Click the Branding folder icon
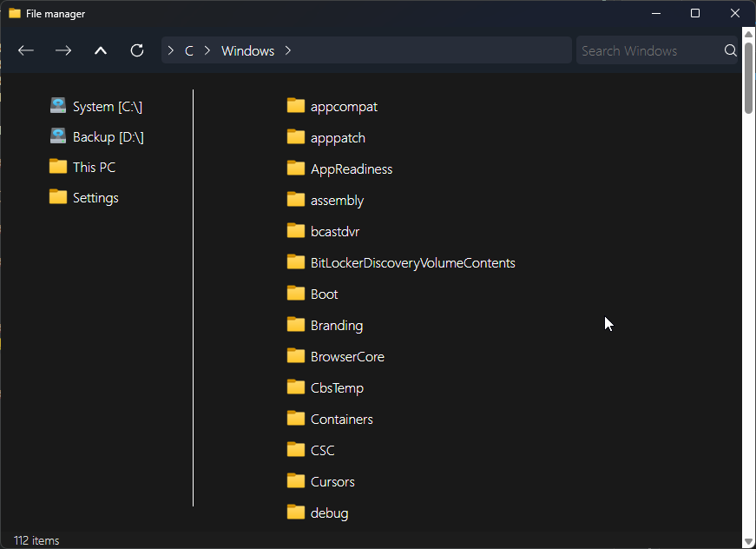The width and height of the screenshot is (756, 549). (x=296, y=325)
